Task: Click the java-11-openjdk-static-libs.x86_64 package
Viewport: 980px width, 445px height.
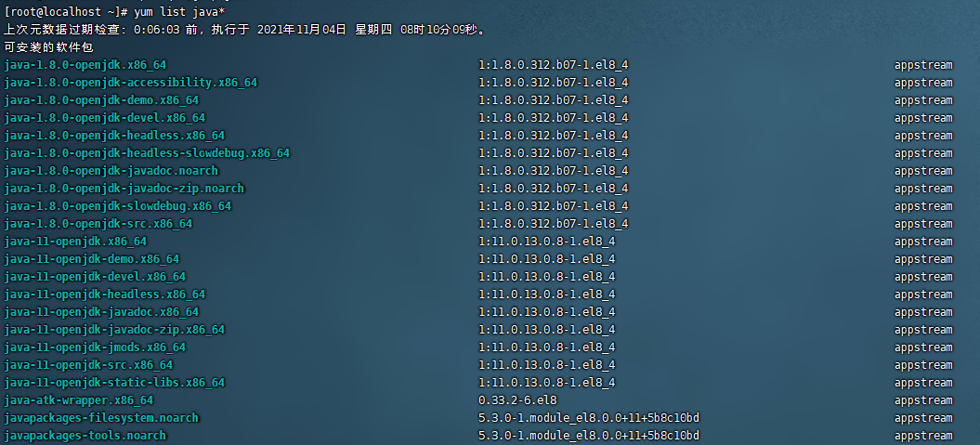Action: (114, 383)
